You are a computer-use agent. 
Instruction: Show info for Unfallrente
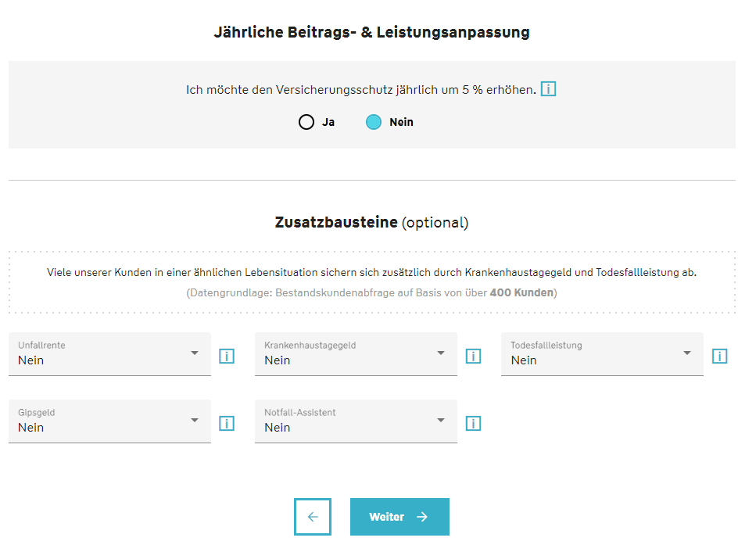(x=227, y=357)
